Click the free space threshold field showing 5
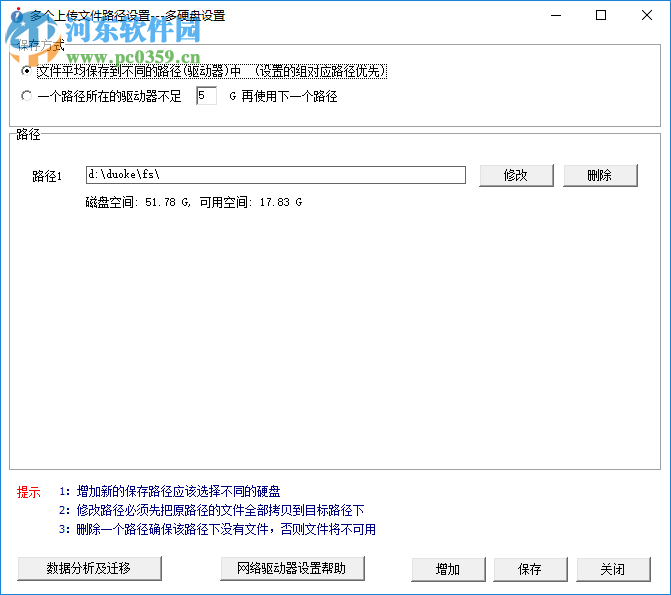Screen dimensions: 671x595 pos(206,96)
